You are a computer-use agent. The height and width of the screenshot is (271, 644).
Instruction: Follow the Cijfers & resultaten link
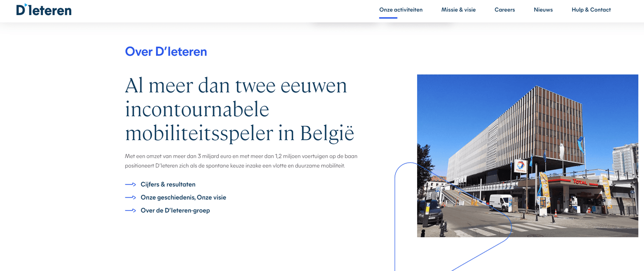168,185
